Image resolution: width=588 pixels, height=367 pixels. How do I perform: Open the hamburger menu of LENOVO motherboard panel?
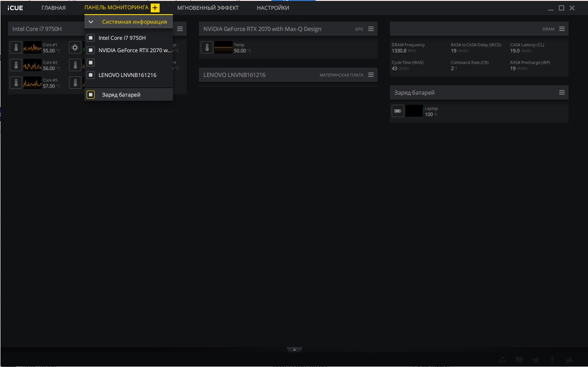pos(371,75)
